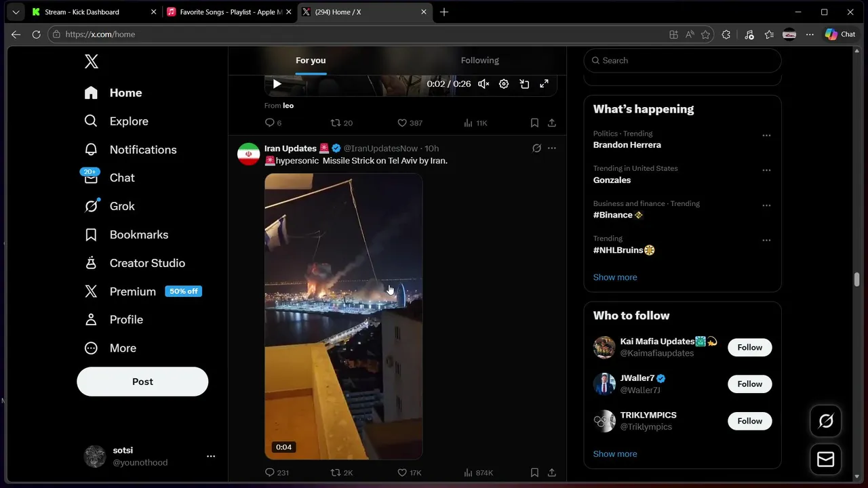
Task: Open Grok in the sidebar
Action: [x=110, y=206]
